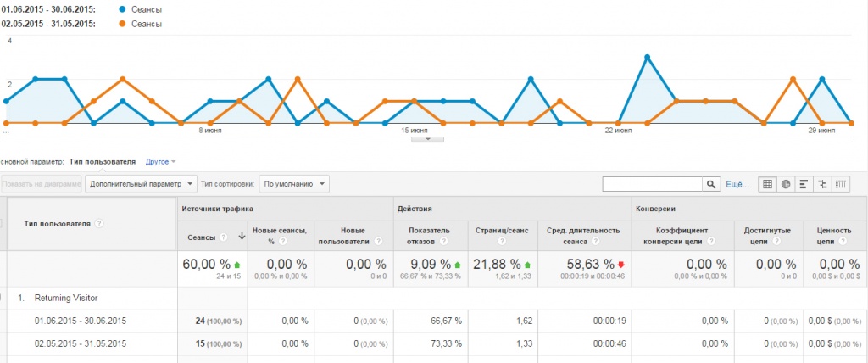Select Тип пользователя primary parameter link
868x363 pixels.
(103, 162)
